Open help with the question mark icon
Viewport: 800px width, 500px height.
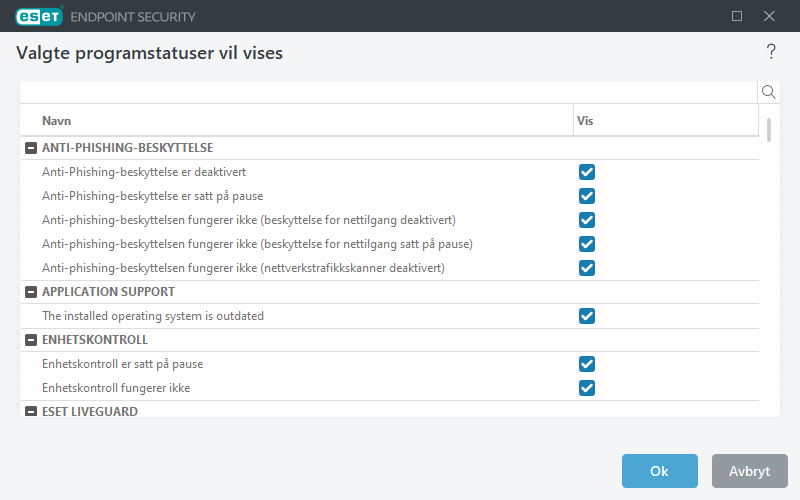point(771,52)
